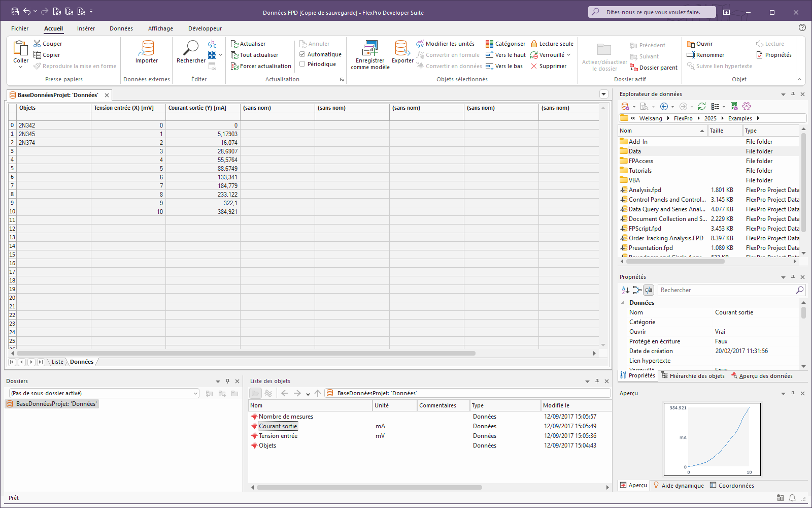This screenshot has width=812, height=508.
Task: Click Catégoriser in the ribbon
Action: click(x=505, y=44)
